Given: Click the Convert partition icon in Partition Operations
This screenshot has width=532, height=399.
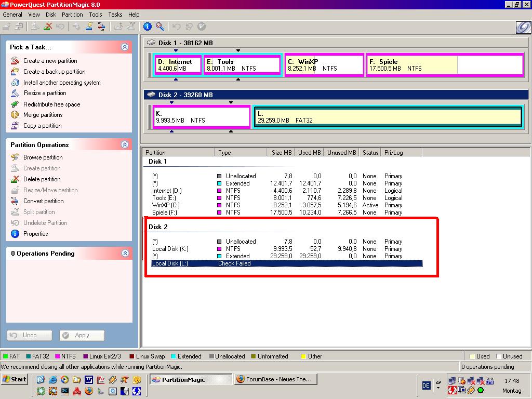Looking at the screenshot, I should (x=15, y=201).
